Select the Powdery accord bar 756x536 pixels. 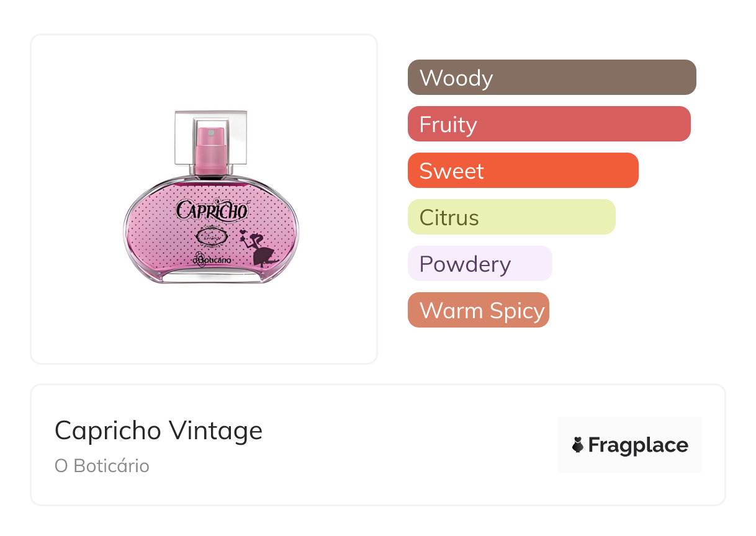[479, 264]
